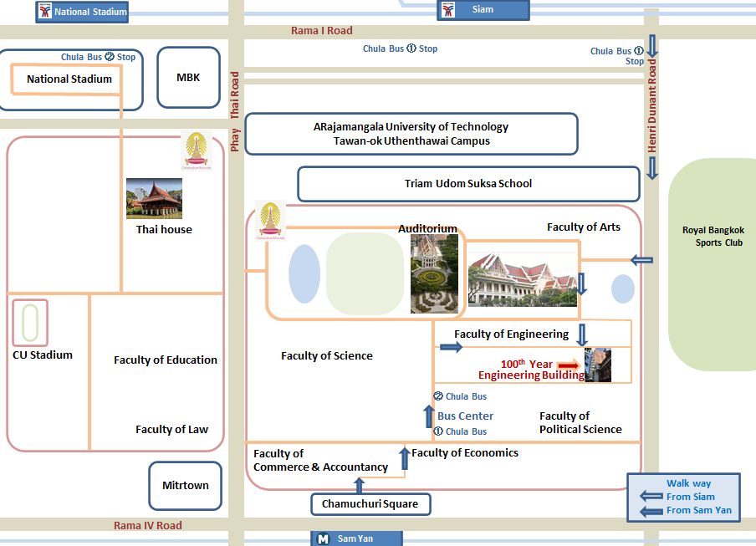The image size is (756, 546).
Task: Click the 'Bus Center' label
Action: click(465, 416)
